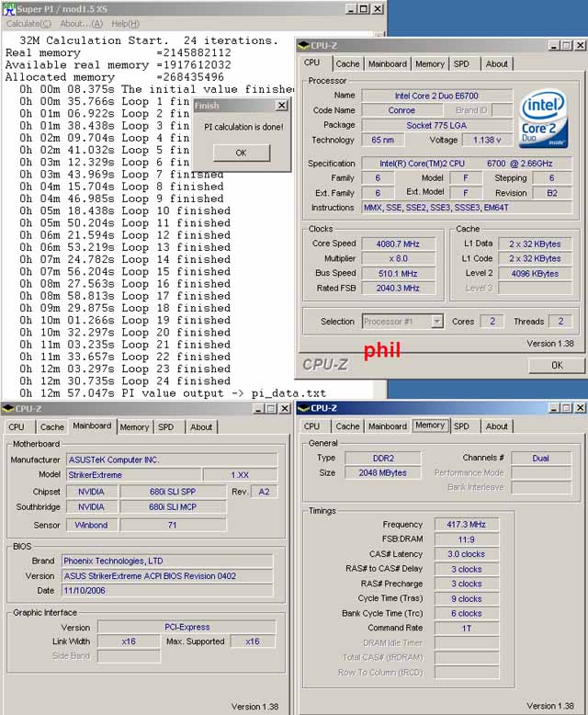Minimize the Super PI window
This screenshot has width=588, height=715.
tap(351, 8)
